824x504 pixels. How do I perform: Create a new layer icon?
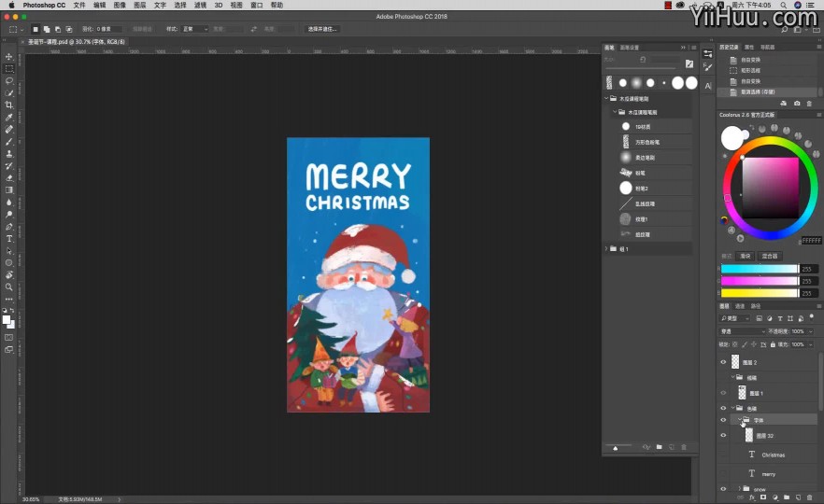point(798,497)
